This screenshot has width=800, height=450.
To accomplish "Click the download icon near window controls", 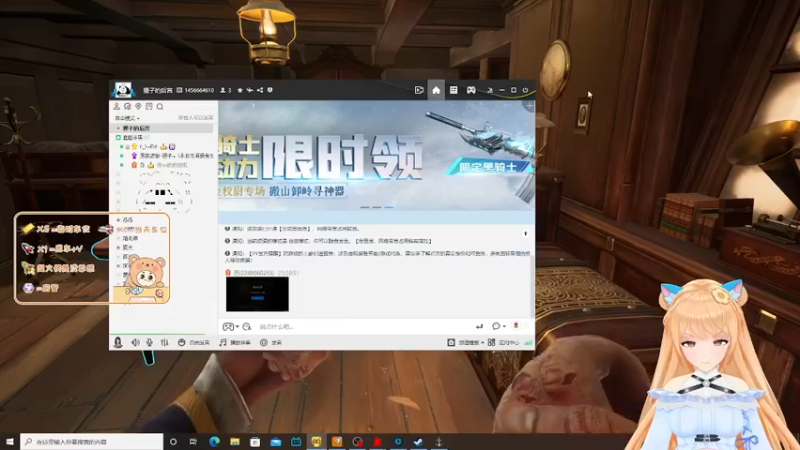I will (490, 90).
